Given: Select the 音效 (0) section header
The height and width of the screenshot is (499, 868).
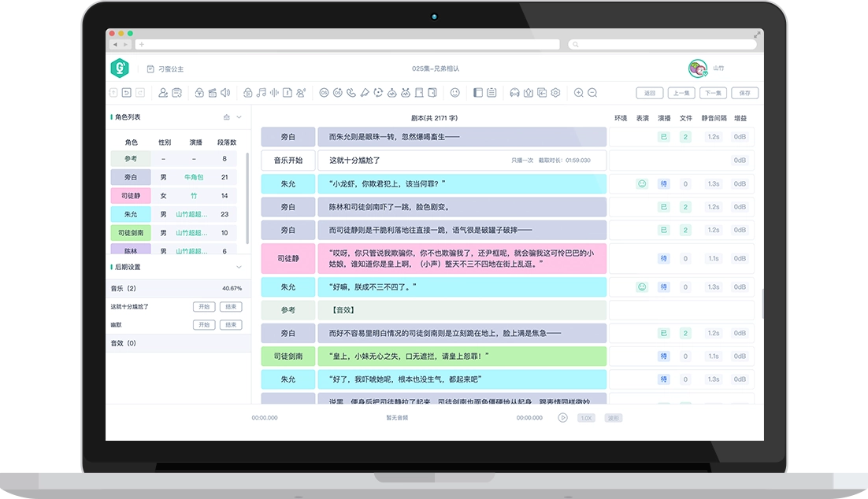Looking at the screenshot, I should (x=124, y=343).
